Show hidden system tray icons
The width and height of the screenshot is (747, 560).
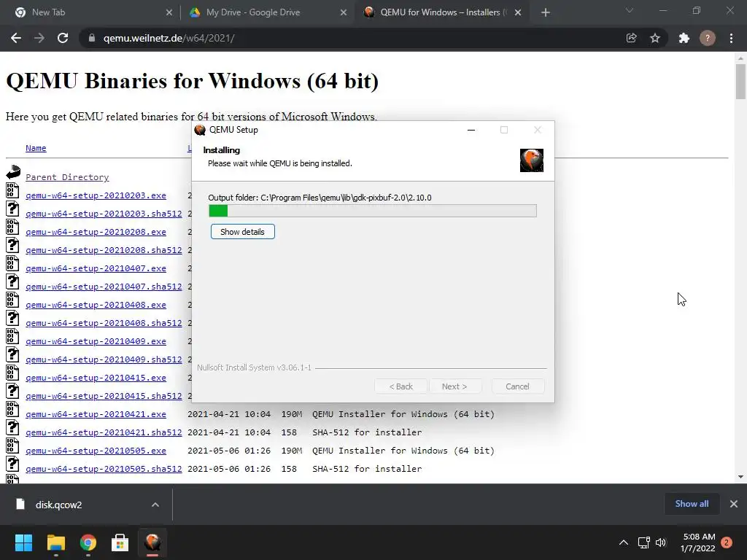pyautogui.click(x=624, y=542)
